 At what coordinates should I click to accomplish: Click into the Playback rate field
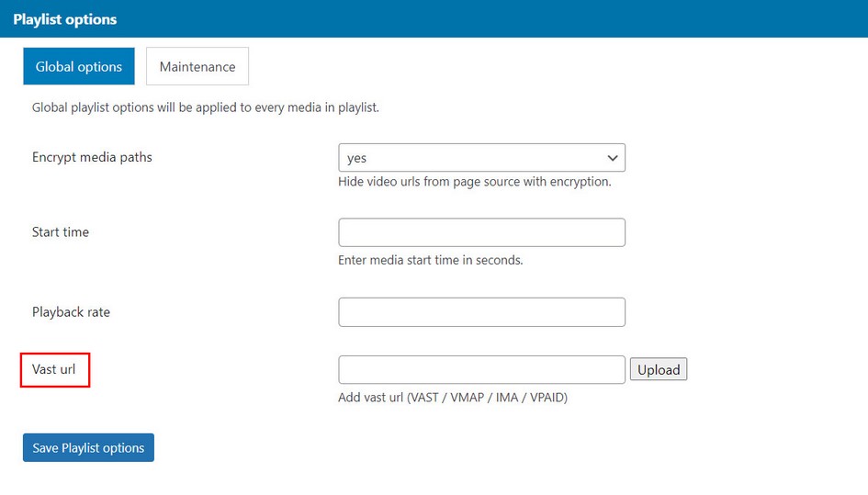click(x=481, y=312)
